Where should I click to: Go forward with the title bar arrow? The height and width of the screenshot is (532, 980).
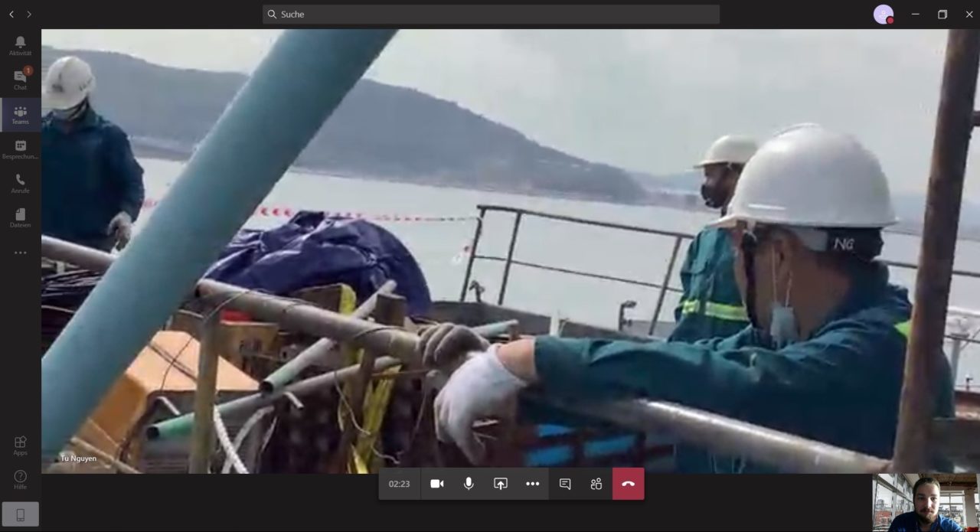tap(29, 14)
